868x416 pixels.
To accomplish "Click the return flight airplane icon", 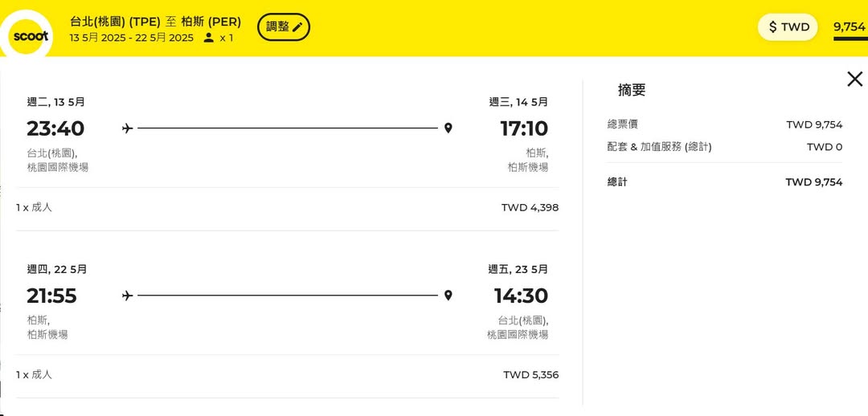I will [x=127, y=296].
